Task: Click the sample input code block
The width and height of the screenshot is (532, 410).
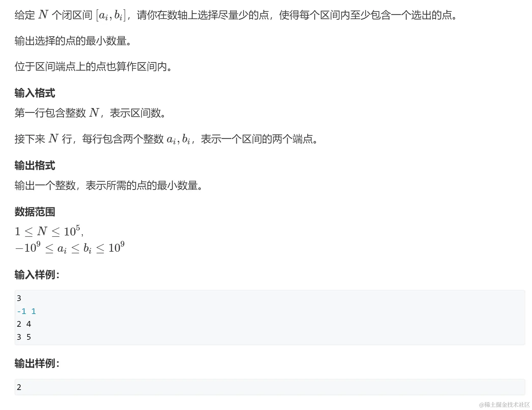Action: tap(270, 318)
